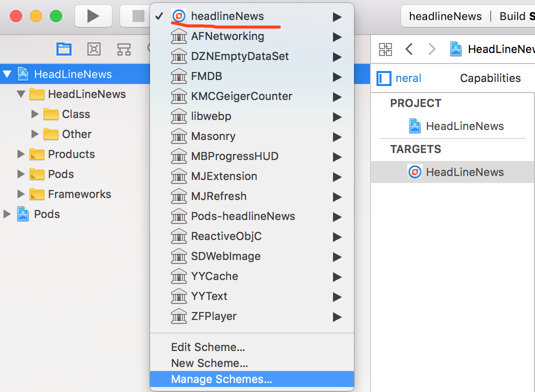Open the Project navigator folder icon
Viewport: 535px width, 392px height.
coord(64,49)
